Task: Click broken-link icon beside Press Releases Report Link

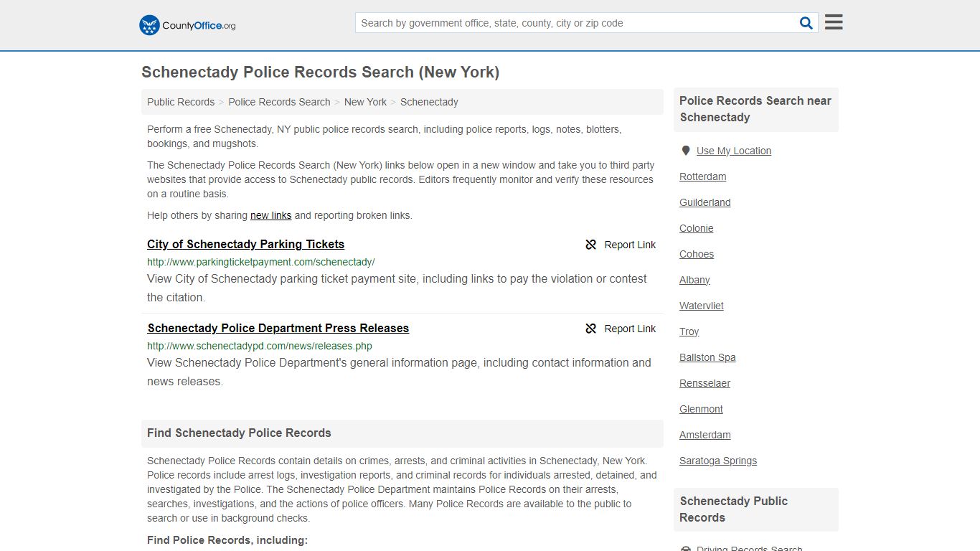Action: coord(591,329)
